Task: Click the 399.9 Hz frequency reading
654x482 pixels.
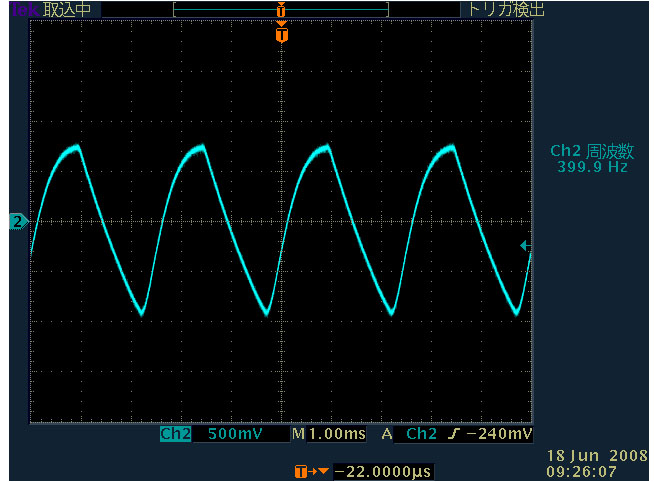Action: 592,167
